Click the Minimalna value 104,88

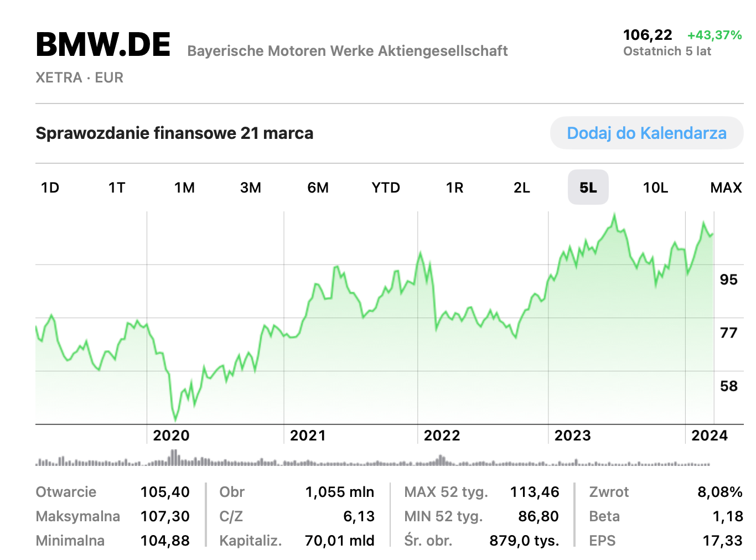pyautogui.click(x=165, y=541)
